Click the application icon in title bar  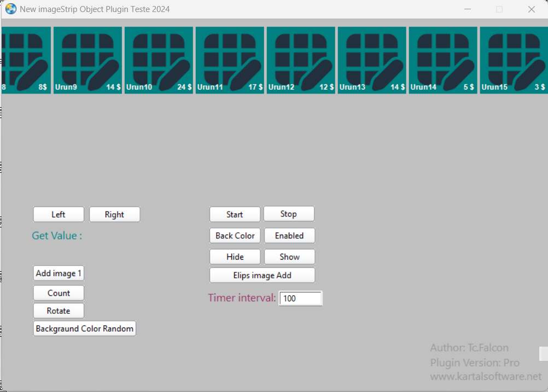(x=11, y=9)
